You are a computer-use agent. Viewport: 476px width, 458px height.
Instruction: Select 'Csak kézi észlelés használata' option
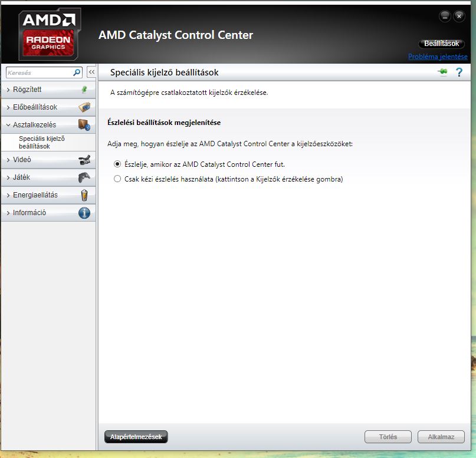coord(117,179)
